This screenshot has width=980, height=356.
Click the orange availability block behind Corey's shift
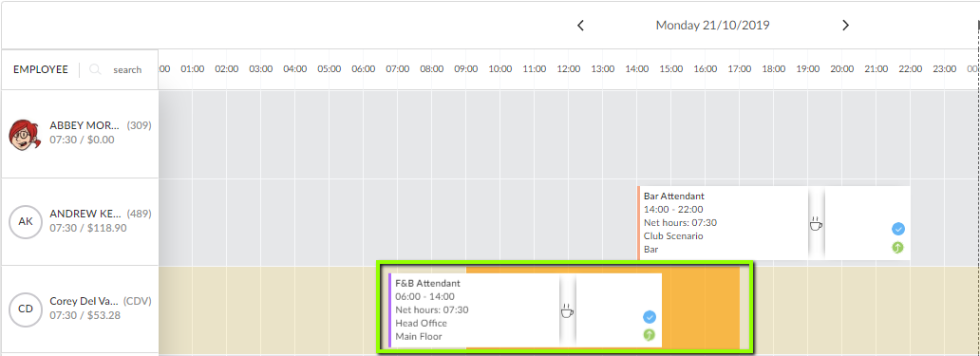click(700, 309)
